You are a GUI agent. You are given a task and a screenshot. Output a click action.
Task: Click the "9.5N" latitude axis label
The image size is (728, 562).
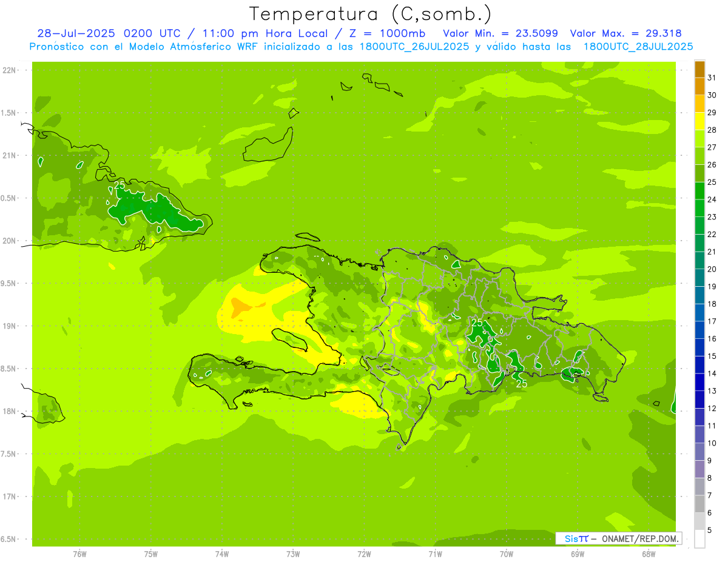pyautogui.click(x=9, y=283)
